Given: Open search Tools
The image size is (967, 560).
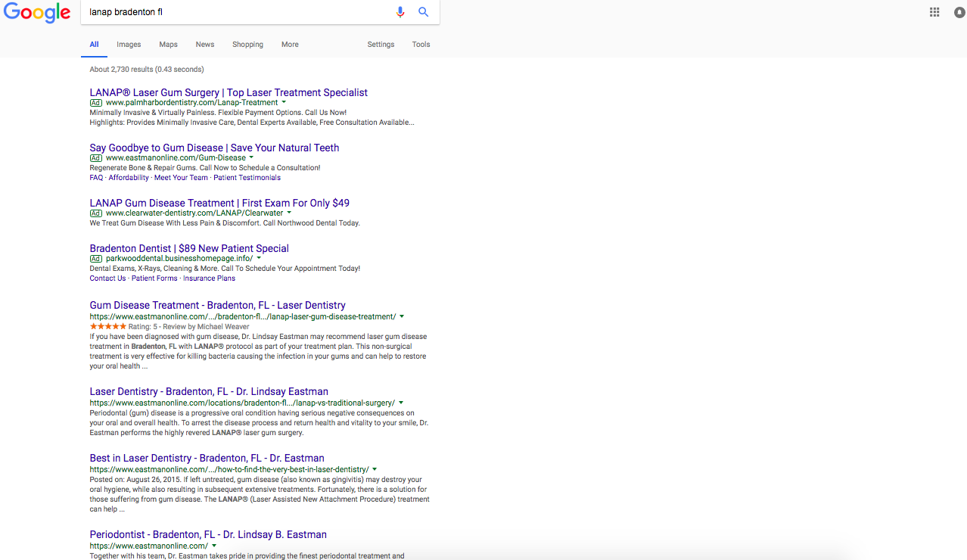Looking at the screenshot, I should tap(421, 45).
